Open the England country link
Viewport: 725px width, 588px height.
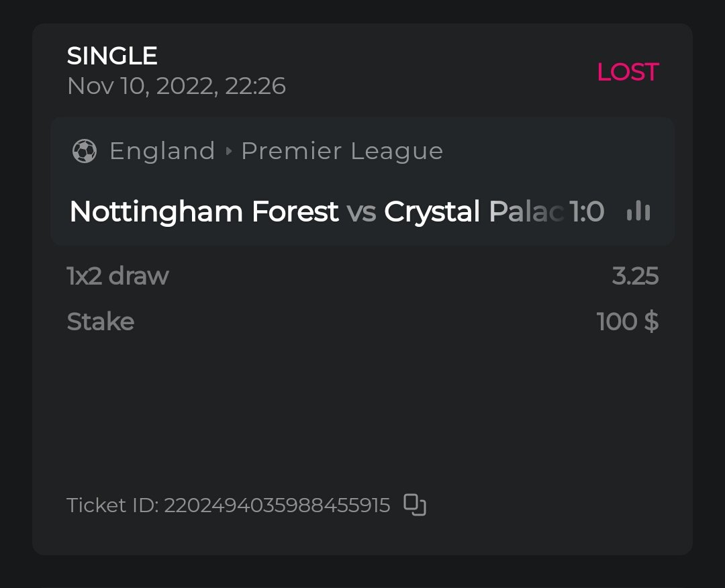162,151
